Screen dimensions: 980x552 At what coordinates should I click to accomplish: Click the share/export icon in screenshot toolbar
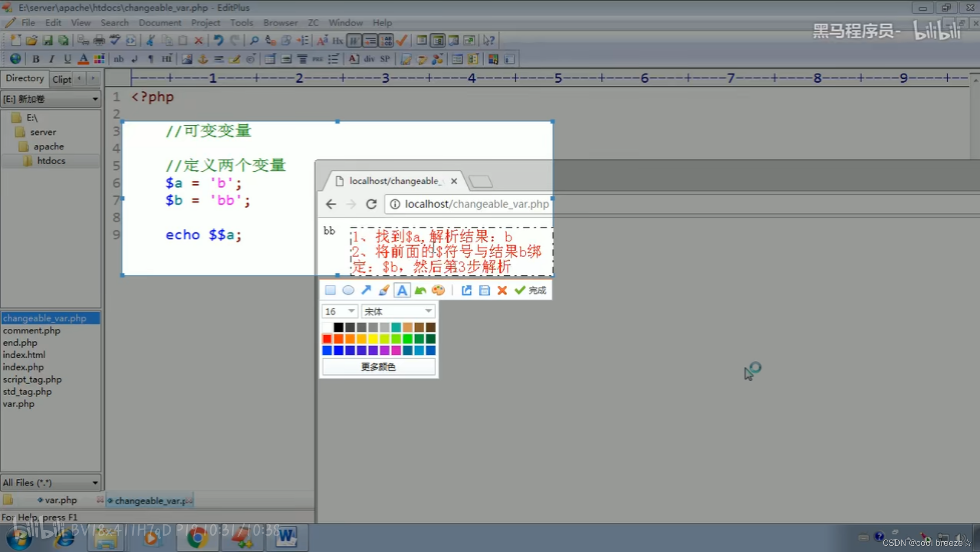tap(466, 290)
